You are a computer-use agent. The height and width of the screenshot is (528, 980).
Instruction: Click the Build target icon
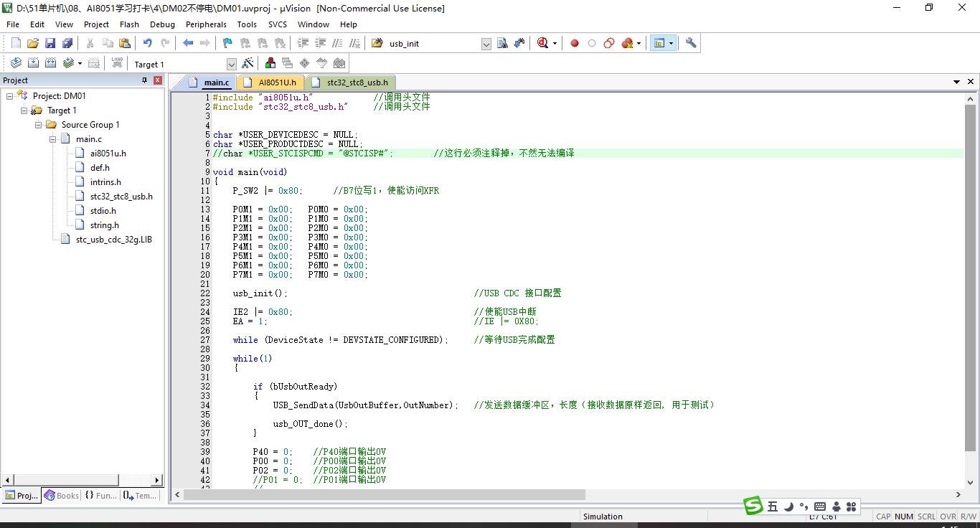(x=33, y=64)
